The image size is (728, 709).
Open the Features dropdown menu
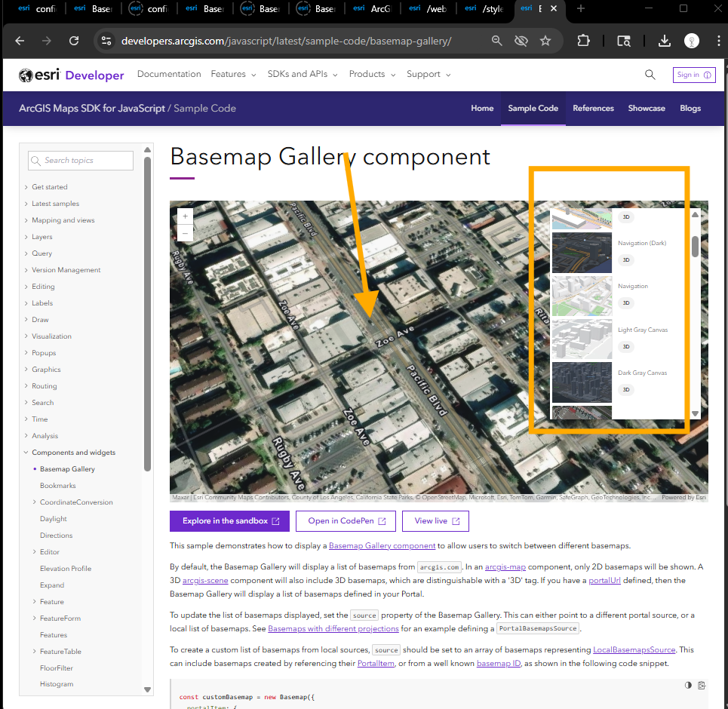[x=233, y=74]
